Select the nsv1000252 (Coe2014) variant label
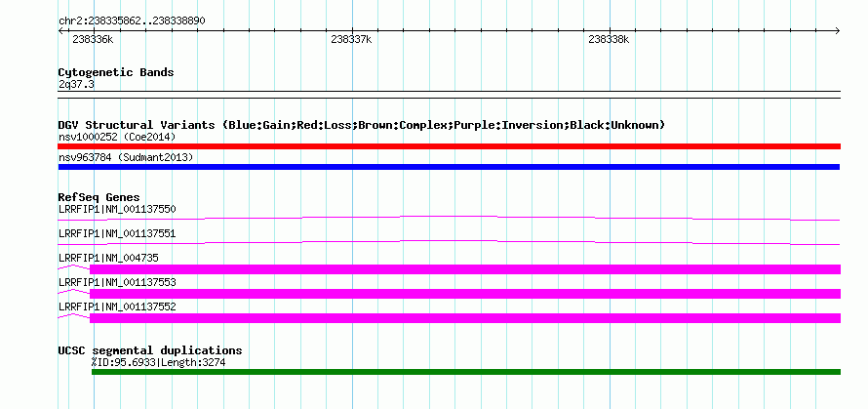The height and width of the screenshot is (409, 868). tap(117, 137)
